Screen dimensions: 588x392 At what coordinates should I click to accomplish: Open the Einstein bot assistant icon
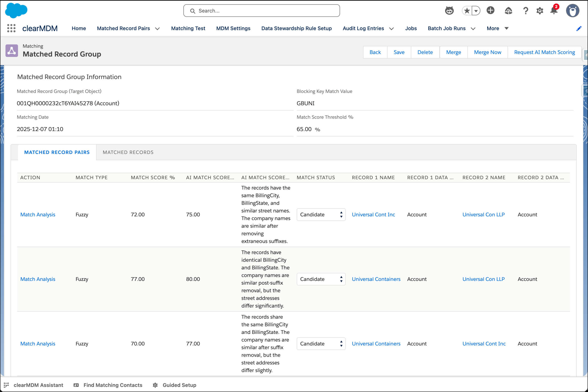point(449,11)
